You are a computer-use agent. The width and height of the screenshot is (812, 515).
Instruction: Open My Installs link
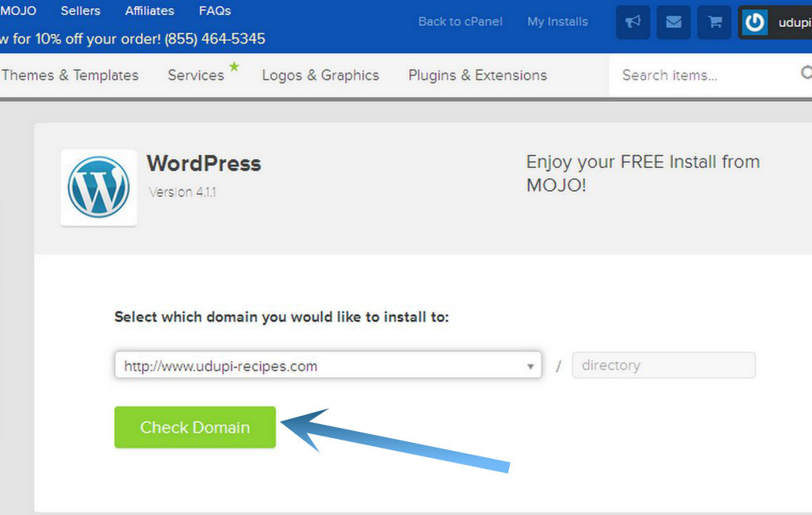coord(557,21)
